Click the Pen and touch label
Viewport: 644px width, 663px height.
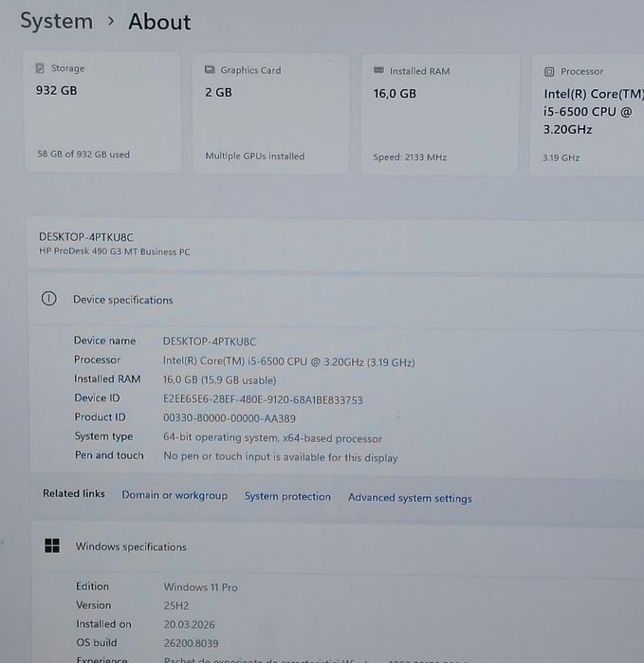109,455
